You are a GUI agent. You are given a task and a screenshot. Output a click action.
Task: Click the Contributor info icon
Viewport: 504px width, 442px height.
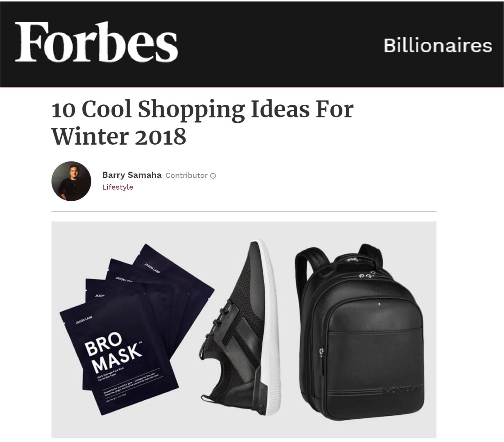point(213,176)
